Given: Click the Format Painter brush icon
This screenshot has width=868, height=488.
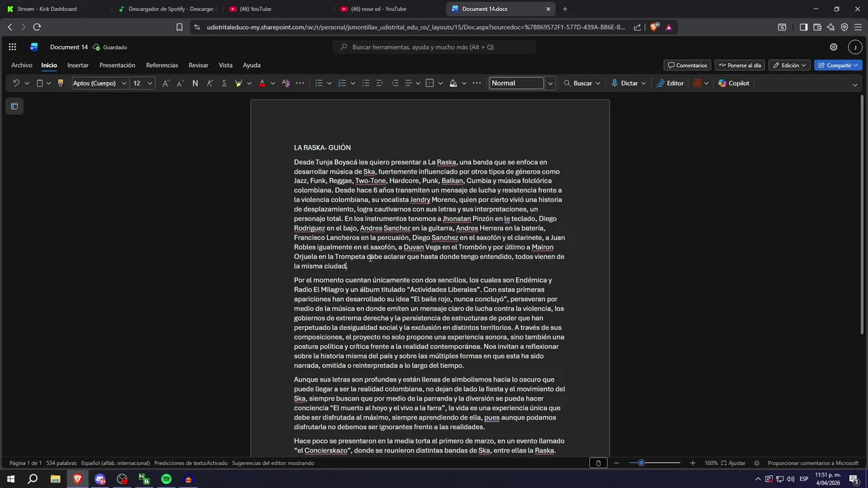Looking at the screenshot, I should pyautogui.click(x=60, y=83).
